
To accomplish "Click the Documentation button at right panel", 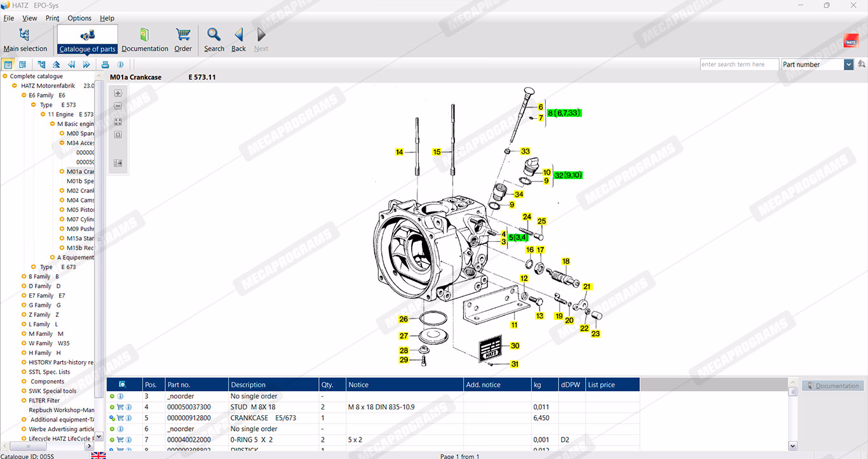I will (x=832, y=386).
